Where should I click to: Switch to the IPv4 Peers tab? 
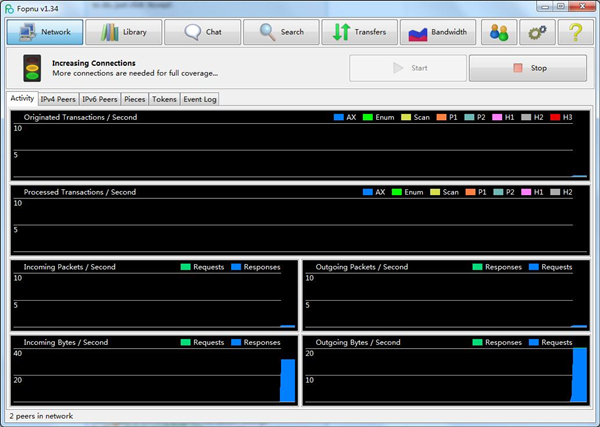(x=60, y=99)
